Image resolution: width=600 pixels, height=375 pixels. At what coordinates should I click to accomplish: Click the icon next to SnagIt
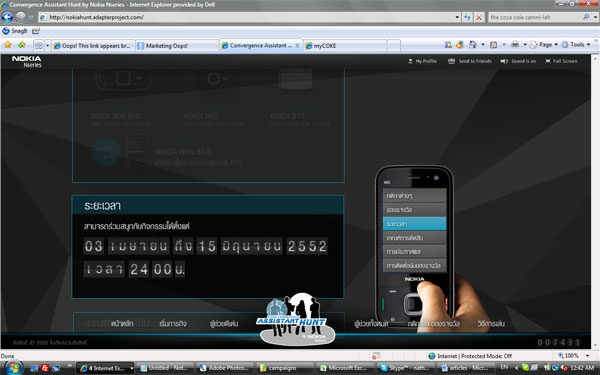pyautogui.click(x=36, y=31)
